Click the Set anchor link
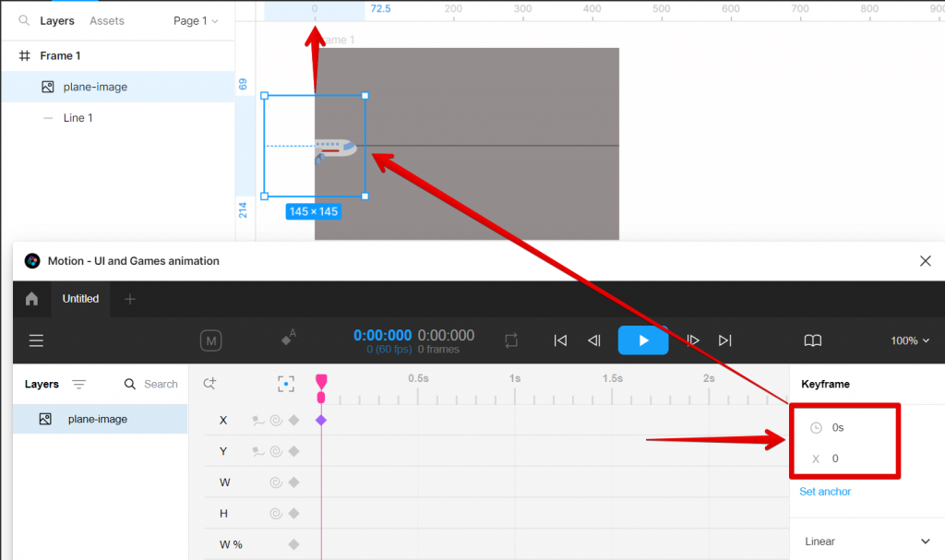This screenshot has height=560, width=945. 824,491
